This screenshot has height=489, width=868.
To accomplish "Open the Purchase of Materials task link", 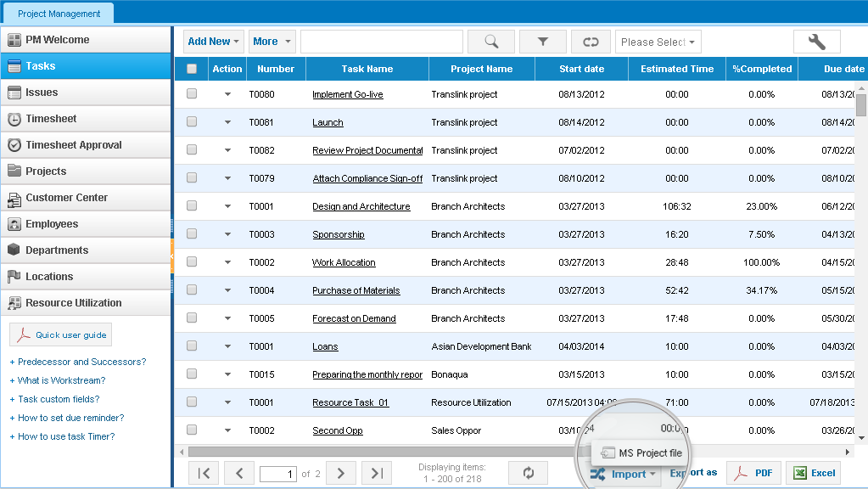I will (356, 290).
